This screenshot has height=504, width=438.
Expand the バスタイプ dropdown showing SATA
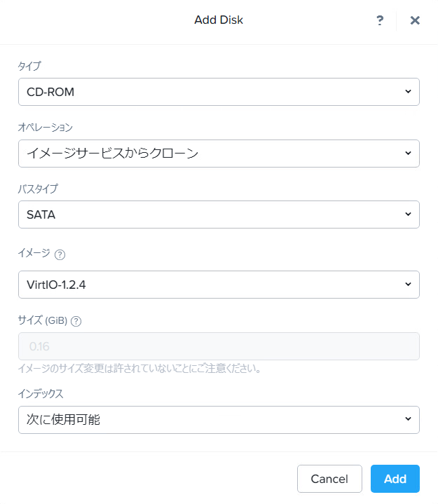point(219,214)
